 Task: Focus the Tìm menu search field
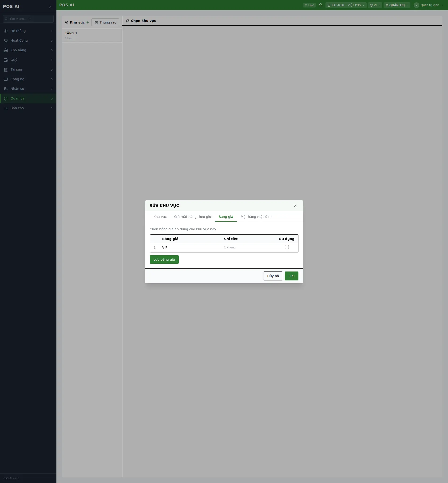click(28, 19)
